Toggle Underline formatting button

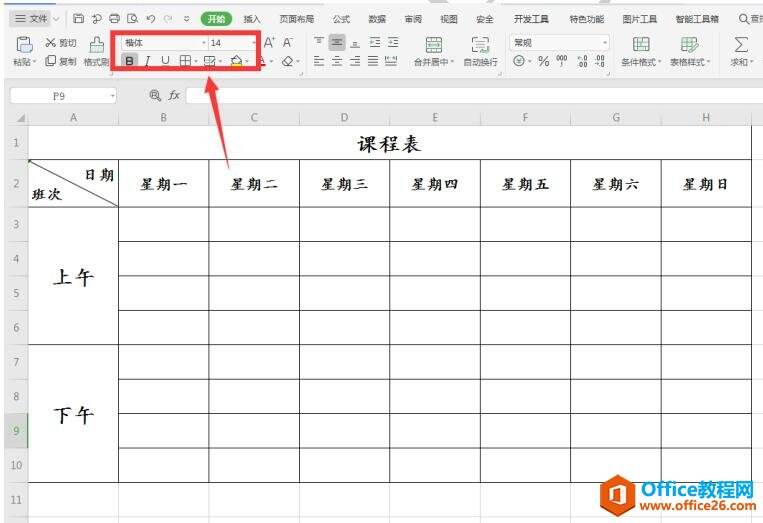(x=165, y=61)
